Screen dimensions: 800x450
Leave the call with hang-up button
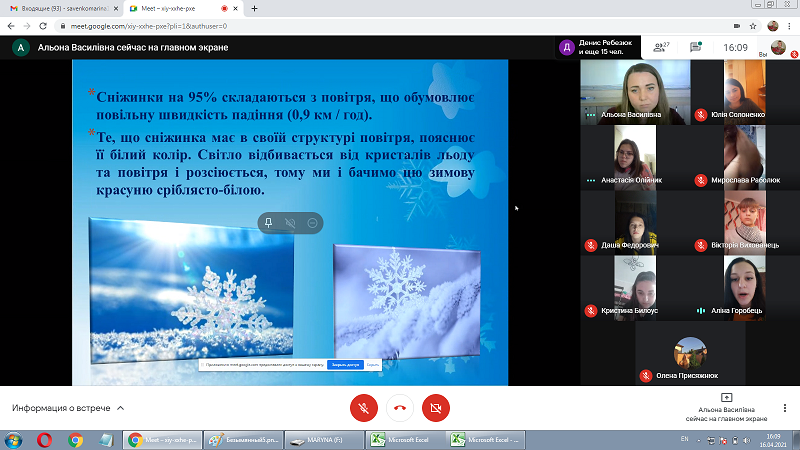coord(400,408)
